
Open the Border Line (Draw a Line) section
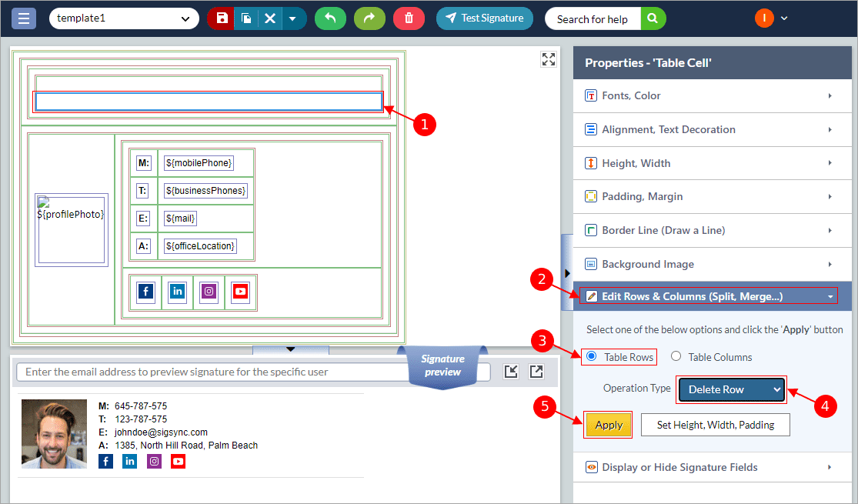709,230
